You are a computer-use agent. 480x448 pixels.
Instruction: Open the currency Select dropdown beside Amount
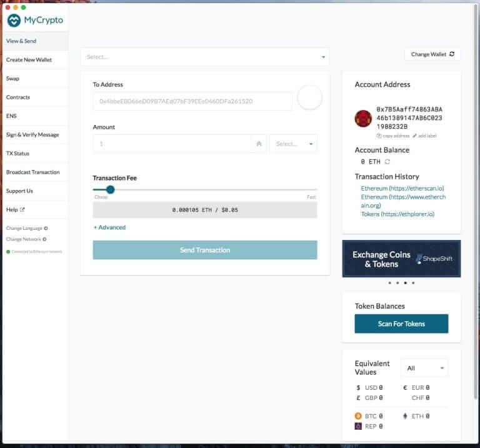(293, 144)
